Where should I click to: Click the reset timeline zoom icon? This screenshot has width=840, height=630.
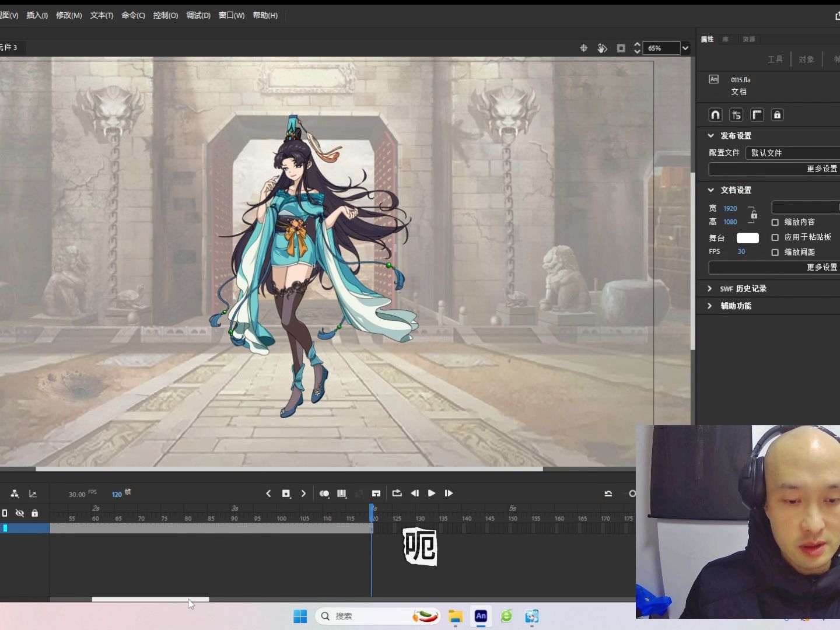click(608, 494)
